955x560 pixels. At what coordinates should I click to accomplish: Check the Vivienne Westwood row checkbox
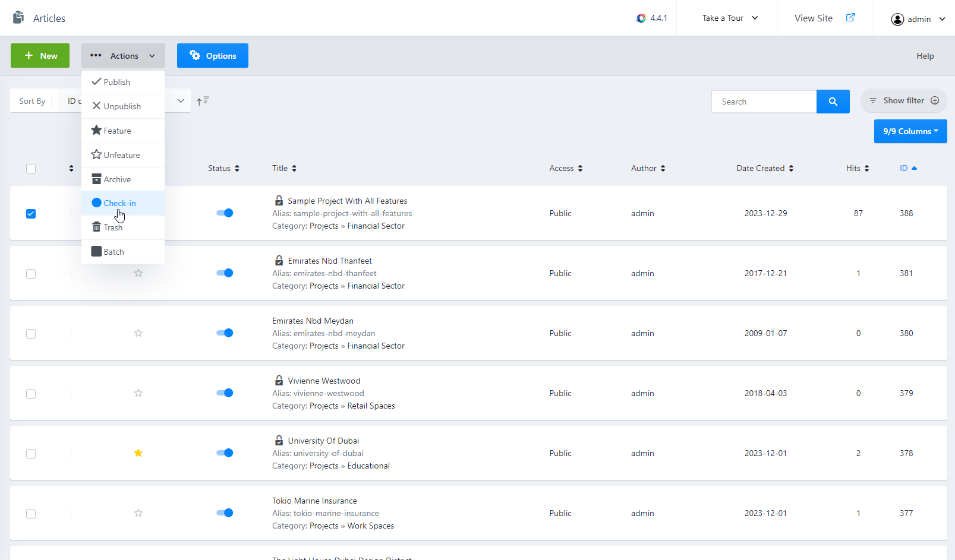tap(31, 394)
